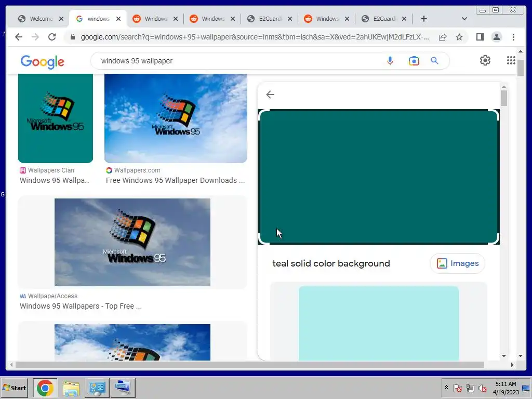This screenshot has width=532, height=399.
Task: Open Google apps grid
Action: [511, 60]
